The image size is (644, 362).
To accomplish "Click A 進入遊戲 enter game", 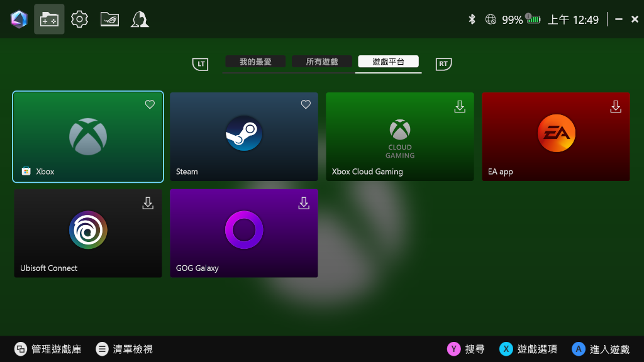I will (601, 349).
